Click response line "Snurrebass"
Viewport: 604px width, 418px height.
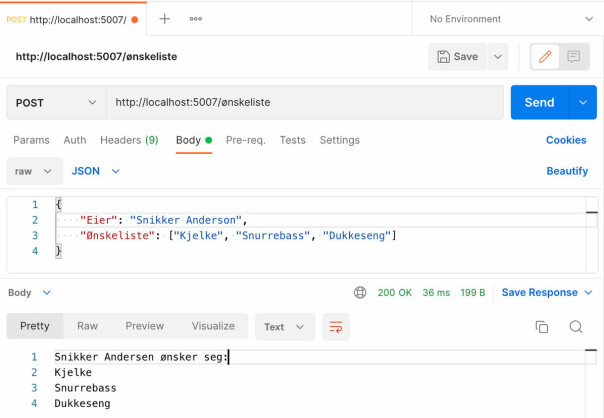[85, 388]
